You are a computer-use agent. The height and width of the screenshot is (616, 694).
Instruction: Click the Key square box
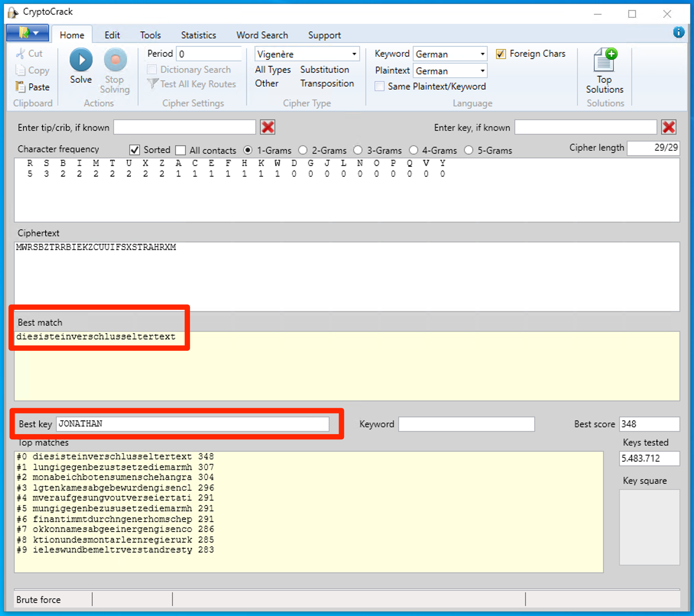click(x=649, y=527)
